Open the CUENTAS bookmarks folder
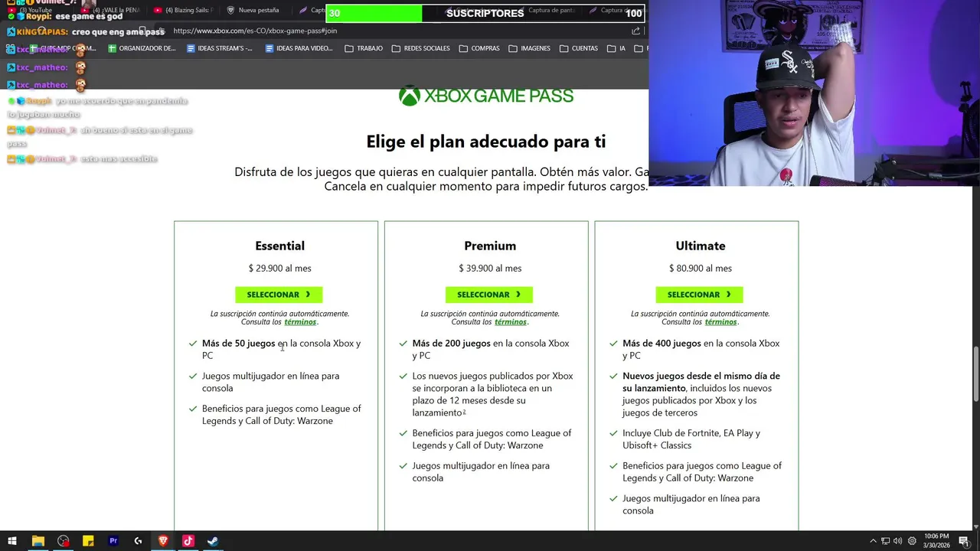The width and height of the screenshot is (980, 551). click(x=579, y=48)
